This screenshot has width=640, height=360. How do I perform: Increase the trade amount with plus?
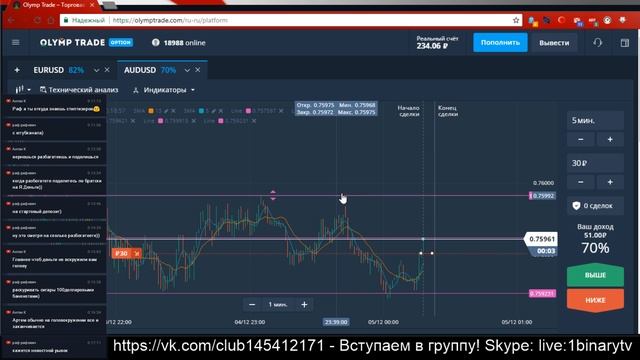[x=610, y=182]
